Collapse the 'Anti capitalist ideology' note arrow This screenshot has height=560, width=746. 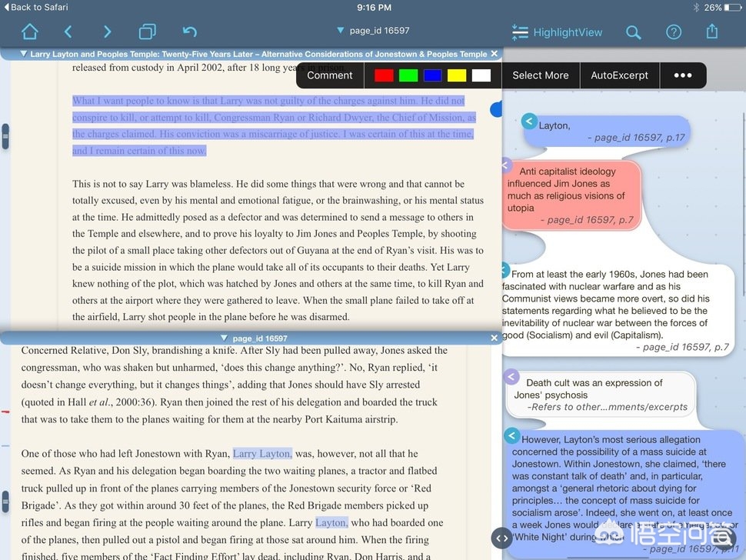[x=505, y=165]
